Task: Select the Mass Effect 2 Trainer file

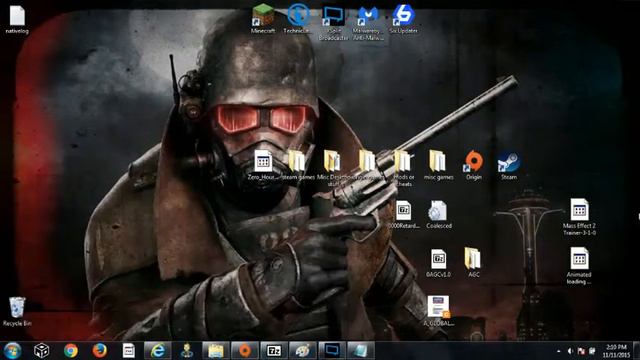Action: (579, 217)
